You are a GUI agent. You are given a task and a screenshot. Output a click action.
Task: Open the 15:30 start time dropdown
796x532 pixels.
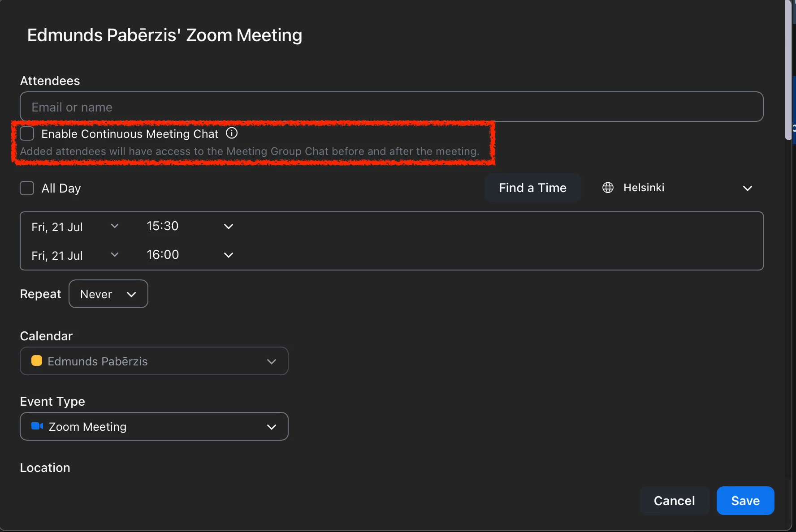pyautogui.click(x=190, y=226)
